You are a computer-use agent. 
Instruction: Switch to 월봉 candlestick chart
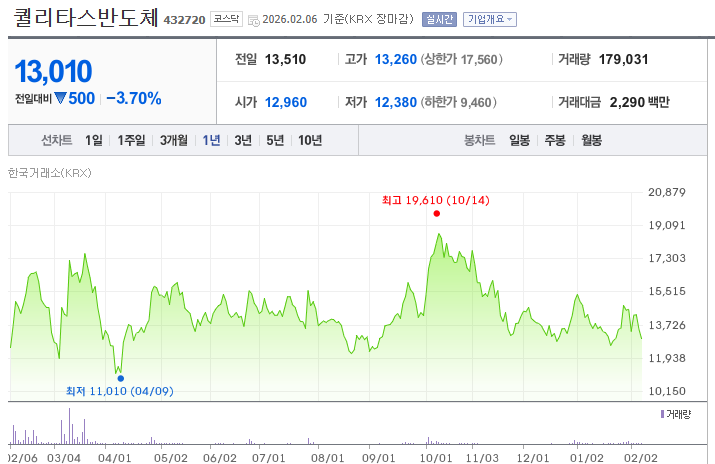tap(591, 140)
